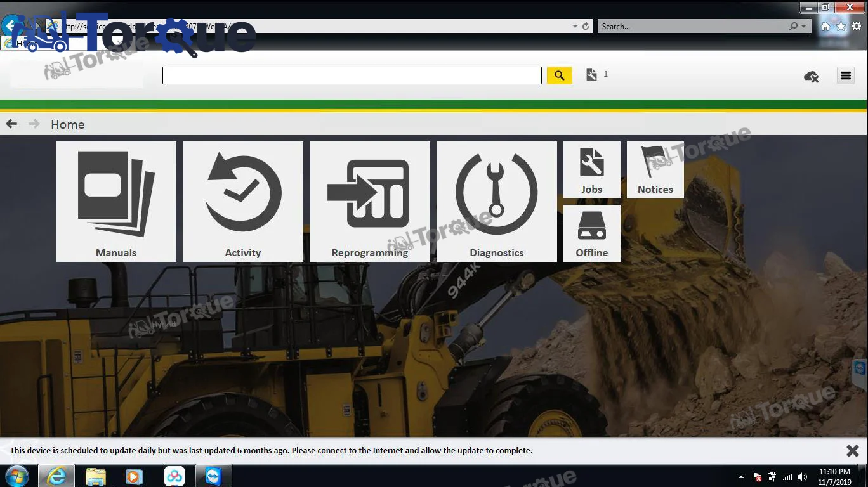The image size is (868, 487).
Task: Switch to TeamViewer in the taskbar
Action: pyautogui.click(x=213, y=476)
